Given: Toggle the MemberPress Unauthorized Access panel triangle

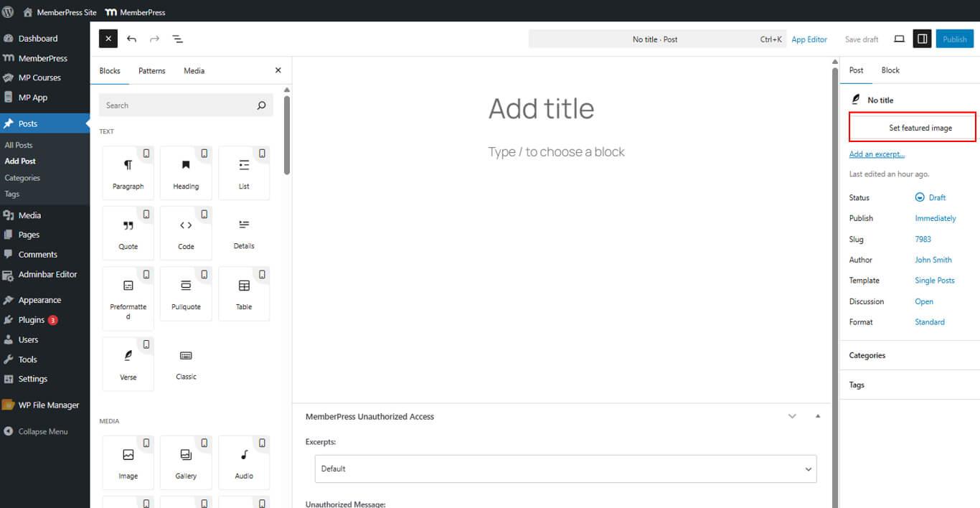Looking at the screenshot, I should (817, 416).
